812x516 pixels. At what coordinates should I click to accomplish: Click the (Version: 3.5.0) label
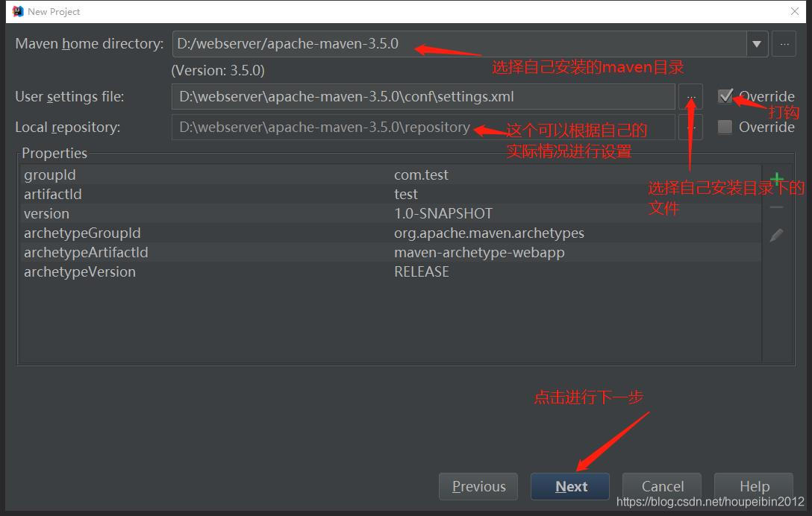(218, 70)
